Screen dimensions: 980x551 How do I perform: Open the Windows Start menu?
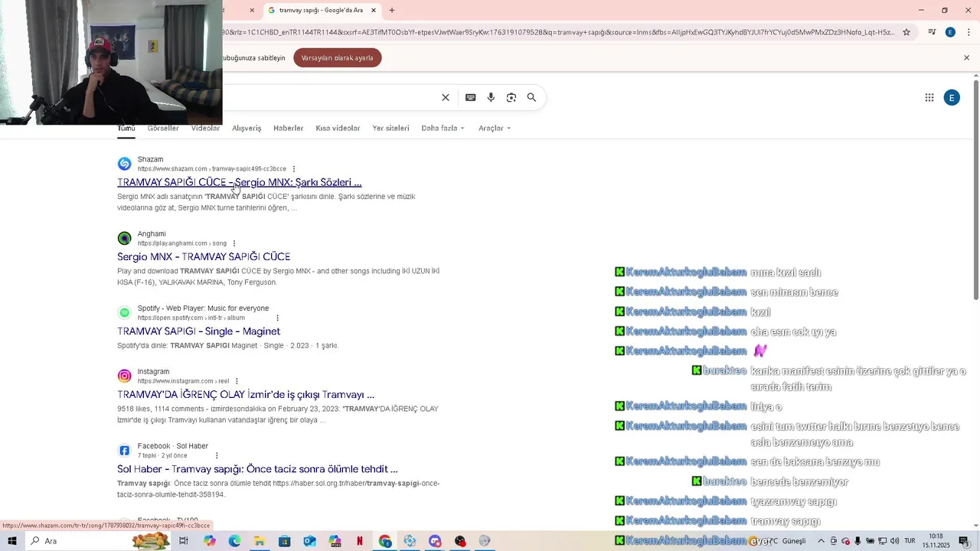[12, 541]
